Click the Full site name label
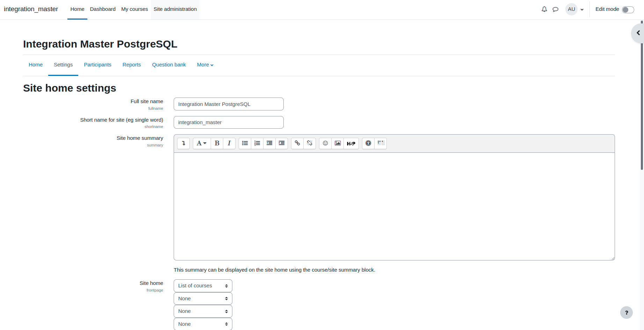Viewport: 644px width, 330px height. 147,101
